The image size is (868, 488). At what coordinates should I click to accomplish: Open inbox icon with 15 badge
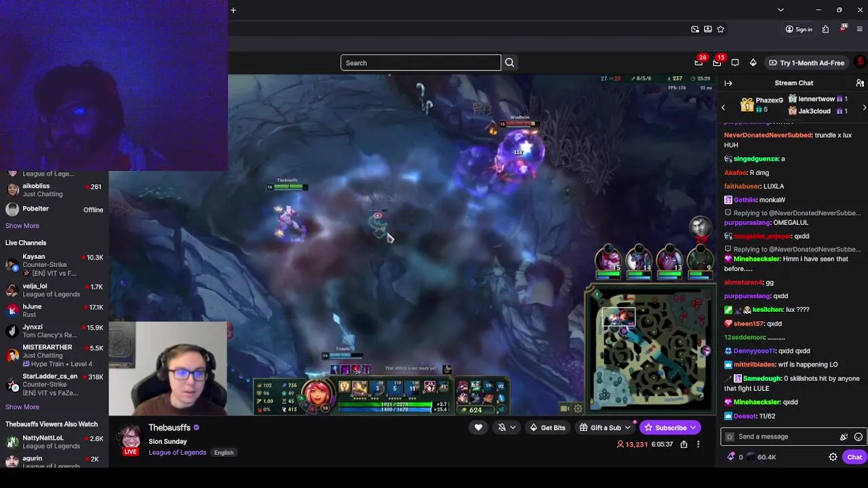click(717, 62)
